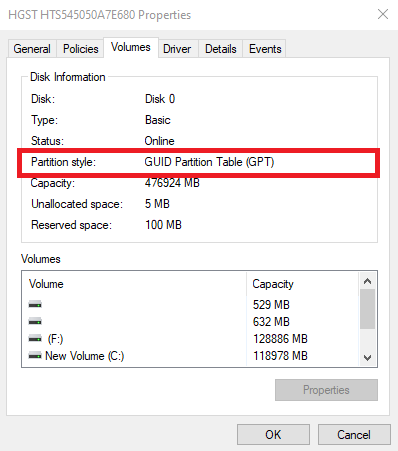The image size is (398, 451).
Task: Close the HGST Properties dialog
Action: [383, 14]
